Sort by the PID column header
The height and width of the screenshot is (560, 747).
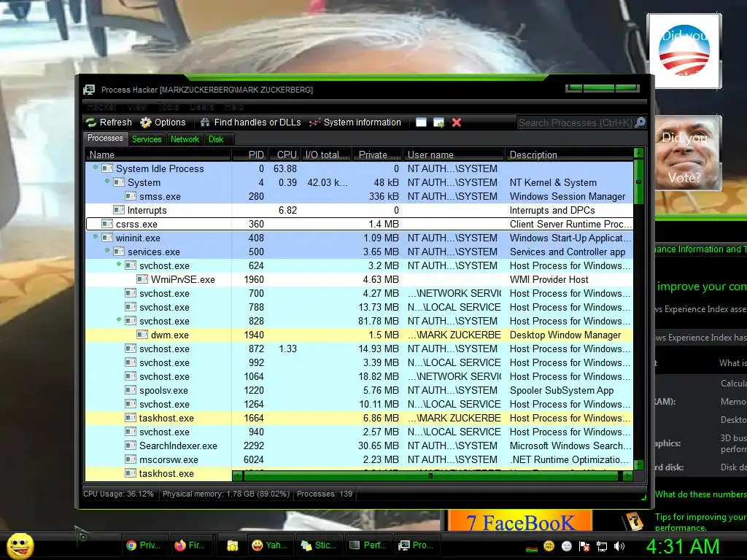coord(249,155)
